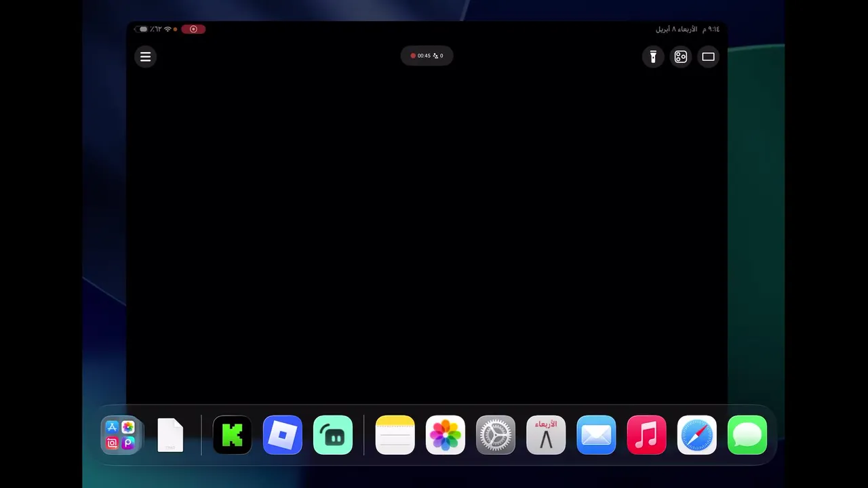This screenshot has width=868, height=488.
Task: Open the Calendar app
Action: [x=546, y=435]
